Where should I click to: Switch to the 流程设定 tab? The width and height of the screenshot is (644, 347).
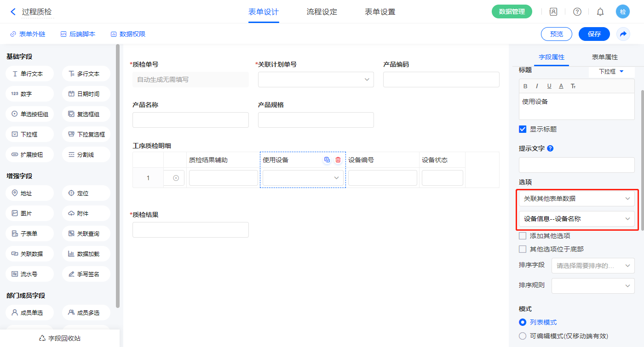(x=322, y=12)
